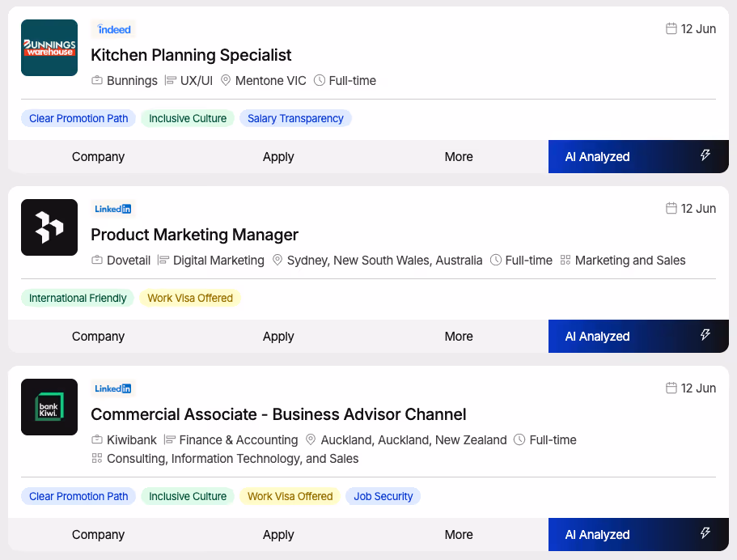Open Commercial Associate - Business Advisor Channel title
The width and height of the screenshot is (737, 560).
278,414
